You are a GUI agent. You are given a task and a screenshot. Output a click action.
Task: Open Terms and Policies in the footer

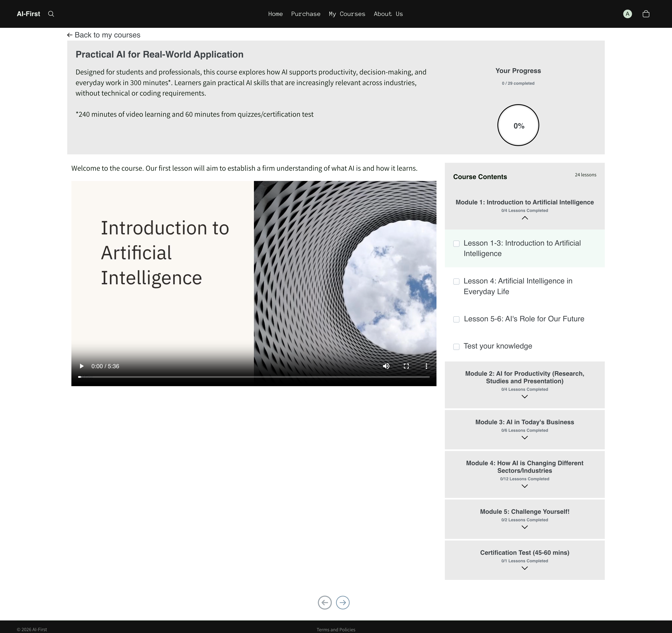[x=336, y=629]
